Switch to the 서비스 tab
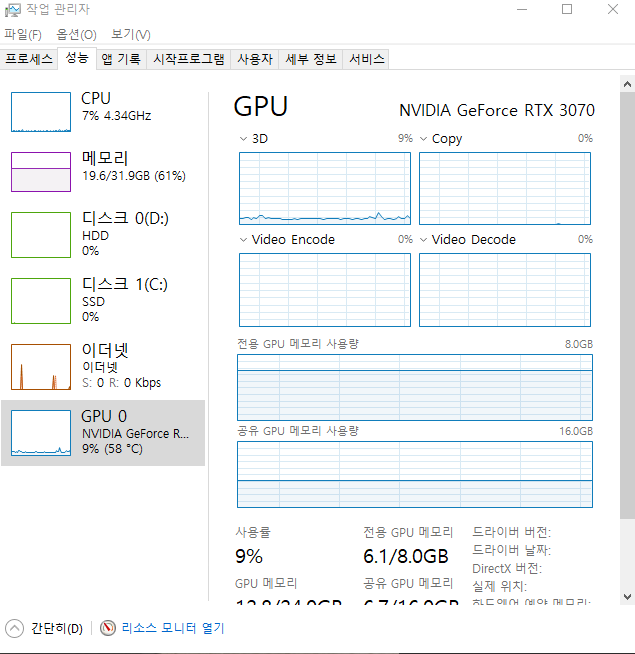635x654 pixels. tap(366, 59)
